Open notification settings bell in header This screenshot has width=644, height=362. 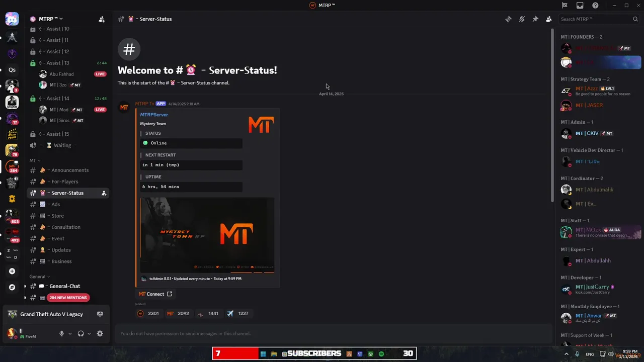pyautogui.click(x=522, y=19)
